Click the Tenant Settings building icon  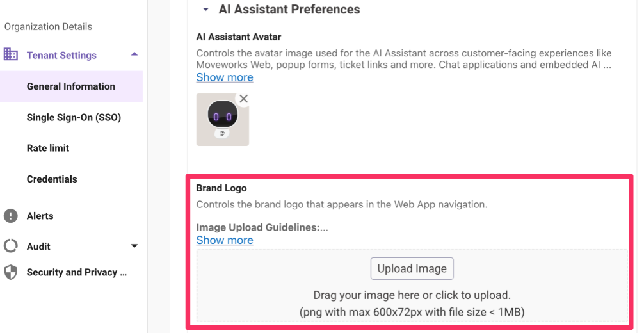point(11,54)
